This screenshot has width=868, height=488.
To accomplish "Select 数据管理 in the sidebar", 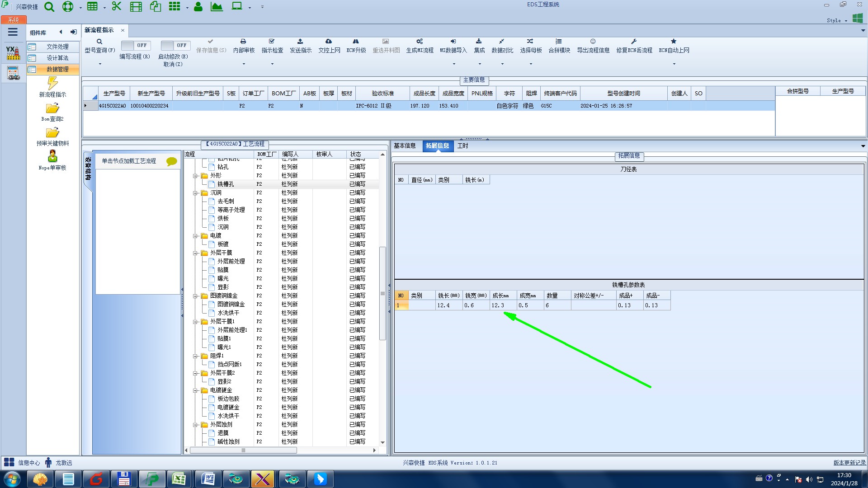I will 57,69.
